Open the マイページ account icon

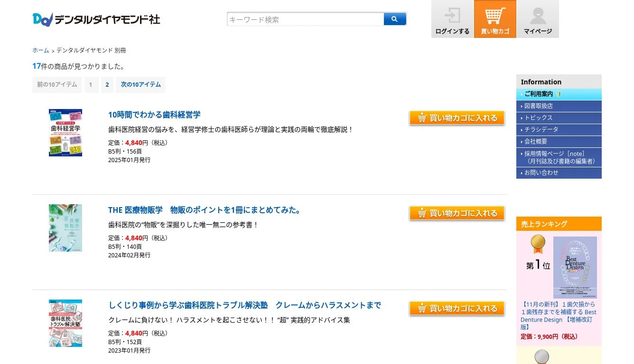(538, 19)
